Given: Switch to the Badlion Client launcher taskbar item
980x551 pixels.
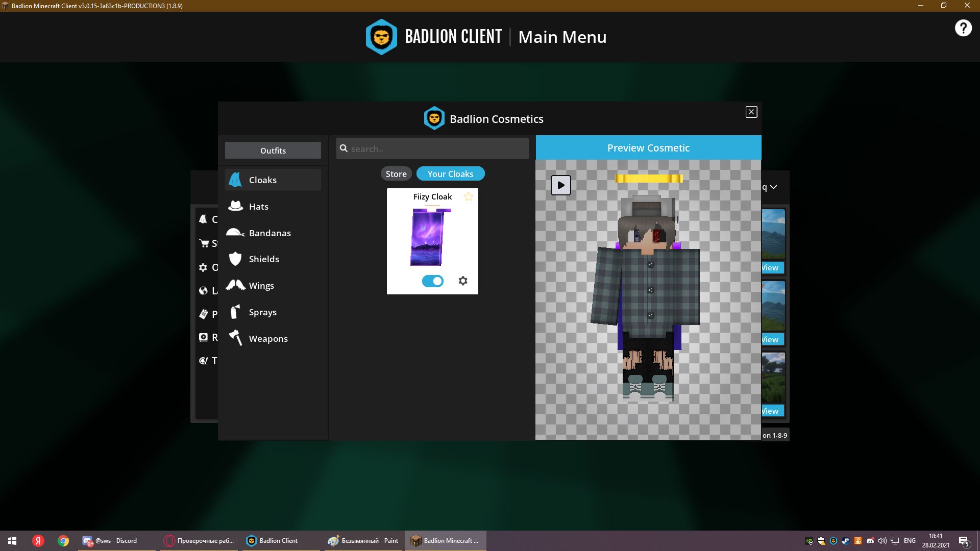Looking at the screenshot, I should pos(281,541).
